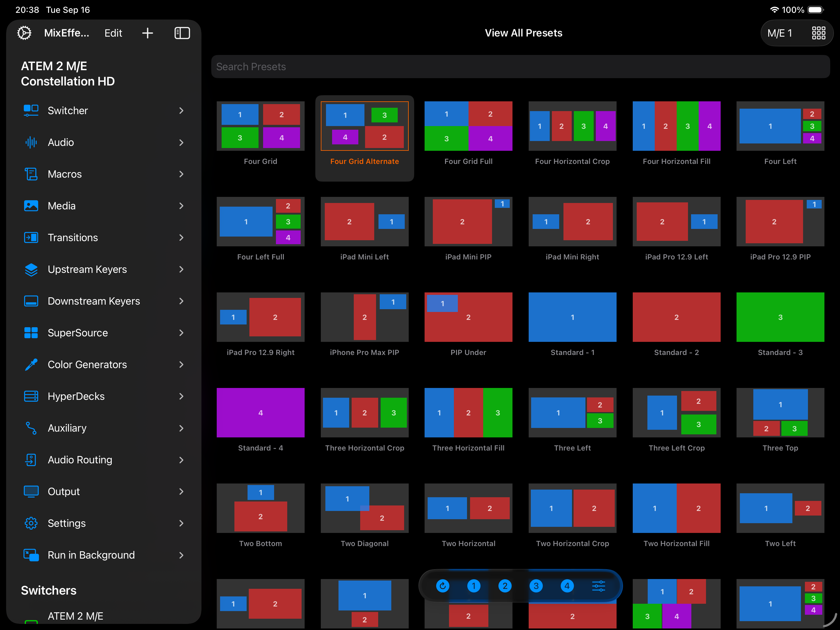The height and width of the screenshot is (630, 840).
Task: Open the Transitions menu item
Action: (73, 237)
